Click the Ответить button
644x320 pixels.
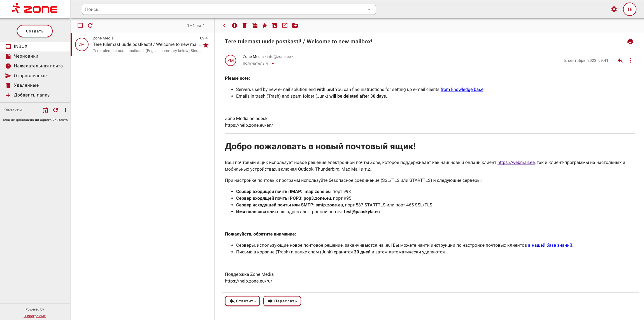click(242, 301)
